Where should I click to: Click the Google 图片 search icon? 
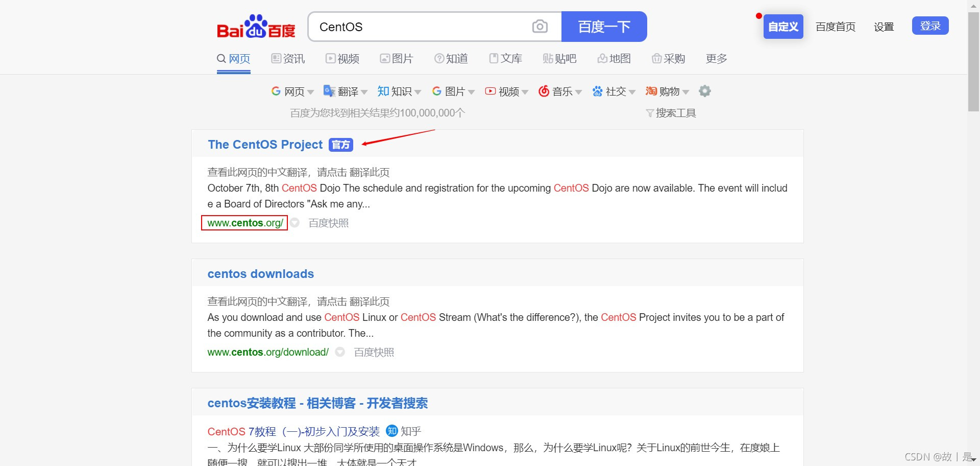437,91
